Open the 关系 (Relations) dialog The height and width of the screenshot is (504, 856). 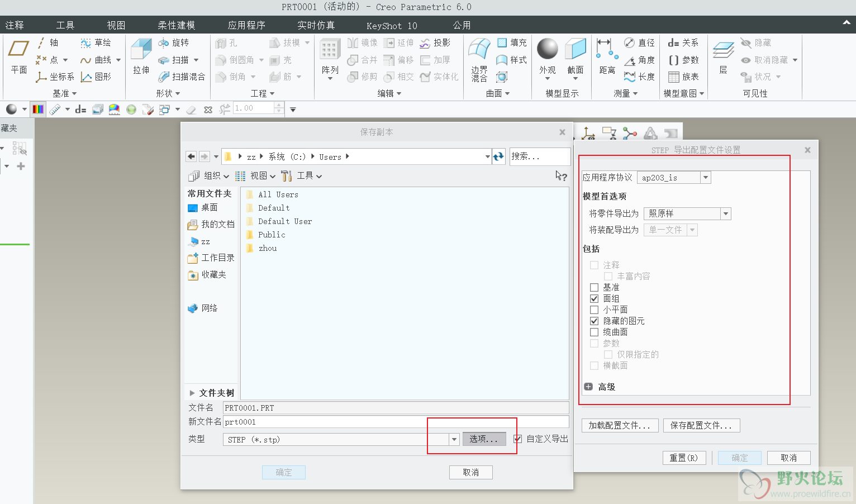pyautogui.click(x=683, y=42)
